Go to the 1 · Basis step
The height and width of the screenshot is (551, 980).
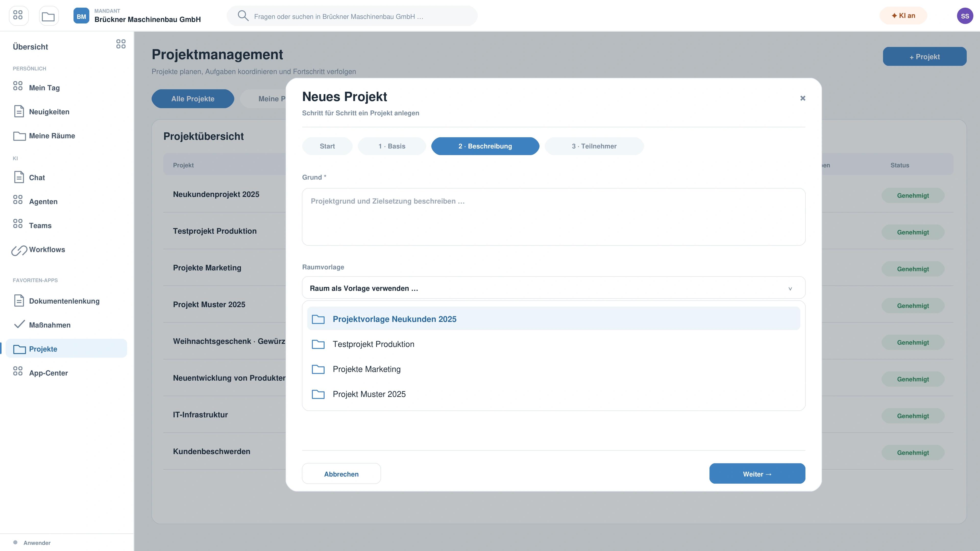pyautogui.click(x=391, y=146)
